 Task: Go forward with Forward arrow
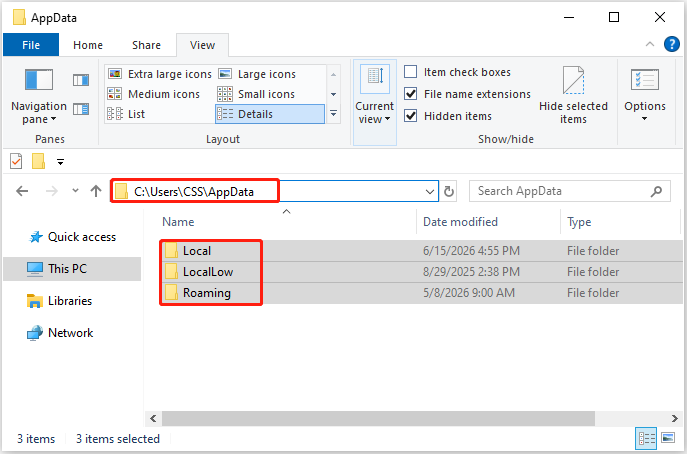pos(52,191)
